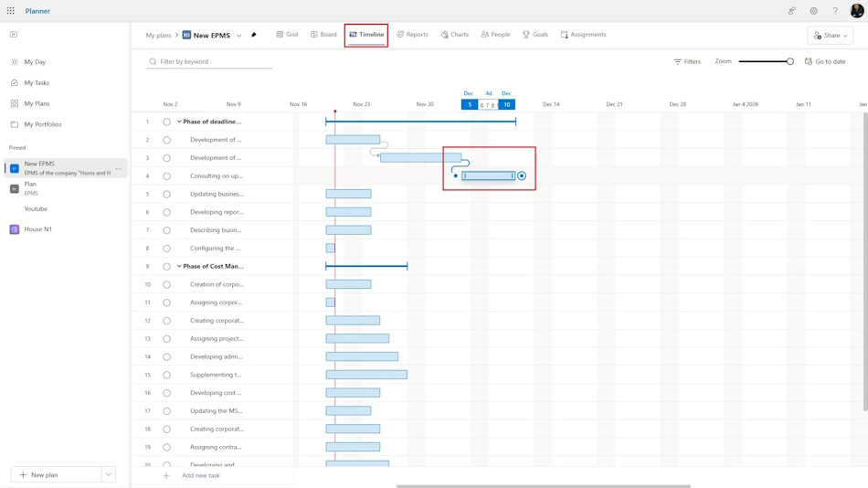Open My Plans in the sidebar
This screenshot has height=488, width=868.
point(37,103)
